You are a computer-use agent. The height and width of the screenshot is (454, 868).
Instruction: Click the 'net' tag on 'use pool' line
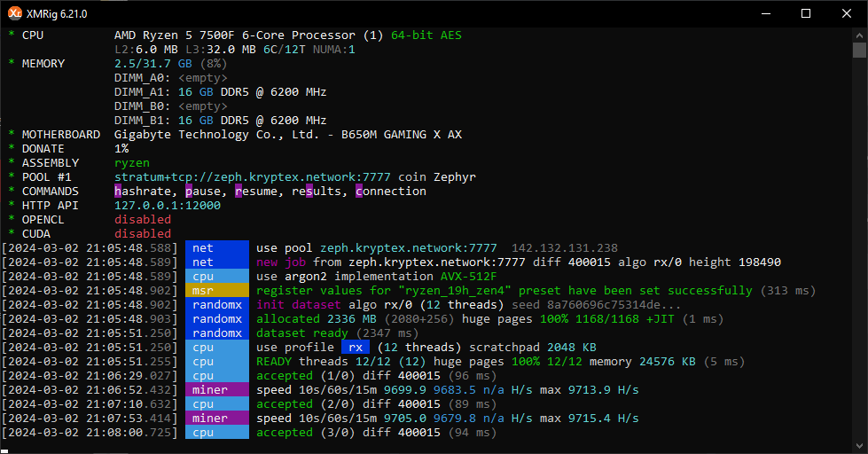click(217, 248)
